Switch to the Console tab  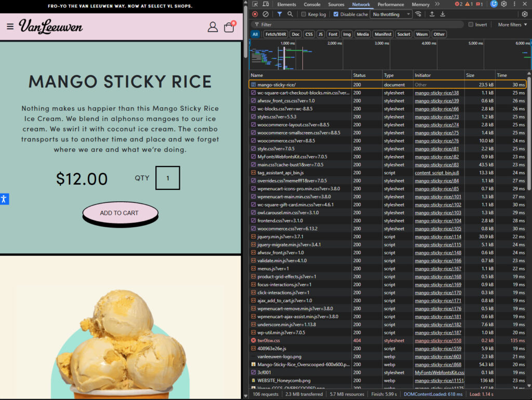312,4
